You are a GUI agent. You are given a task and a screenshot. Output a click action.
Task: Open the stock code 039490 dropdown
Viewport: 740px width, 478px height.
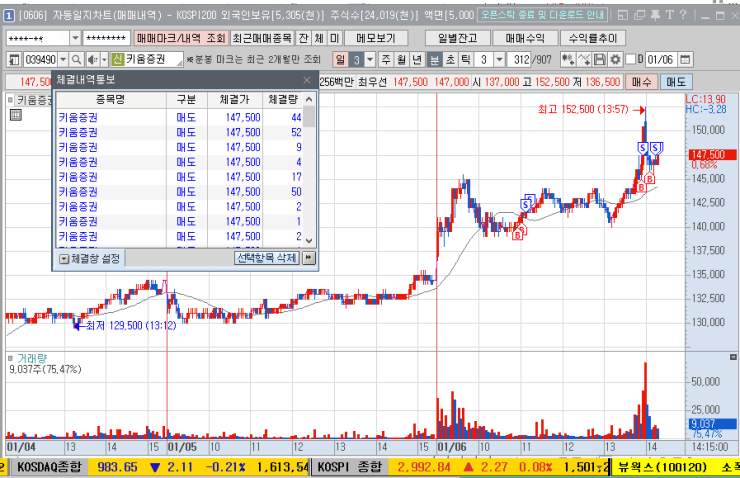pos(63,59)
